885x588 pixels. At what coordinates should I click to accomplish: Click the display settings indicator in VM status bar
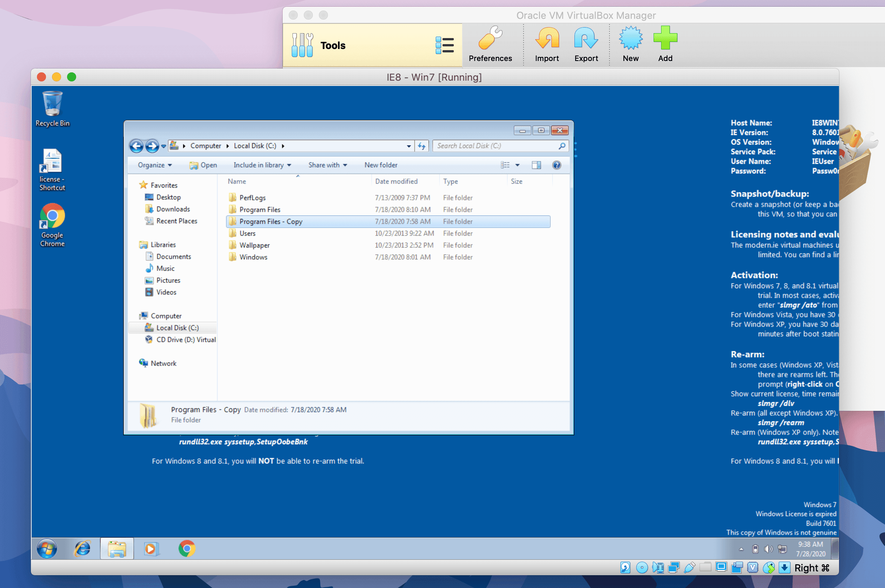point(721,567)
